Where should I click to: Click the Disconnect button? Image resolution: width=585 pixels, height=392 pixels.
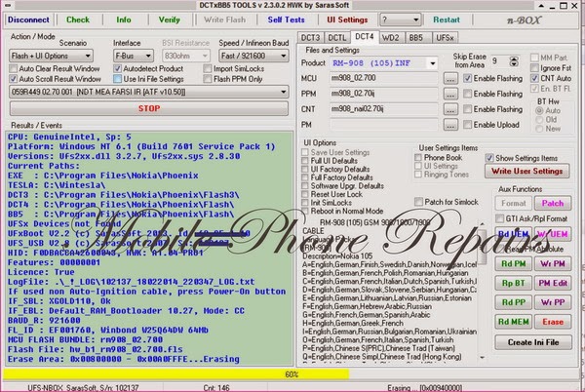coord(28,20)
